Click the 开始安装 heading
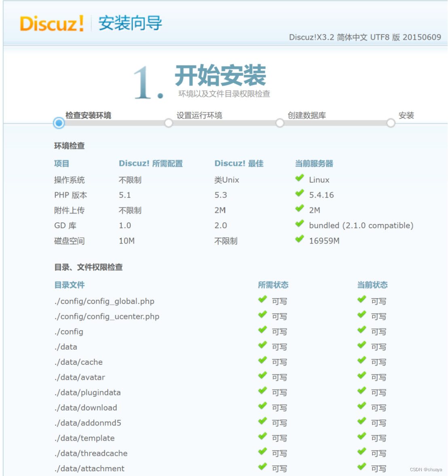The width and height of the screenshot is (448, 476). pyautogui.click(x=220, y=76)
